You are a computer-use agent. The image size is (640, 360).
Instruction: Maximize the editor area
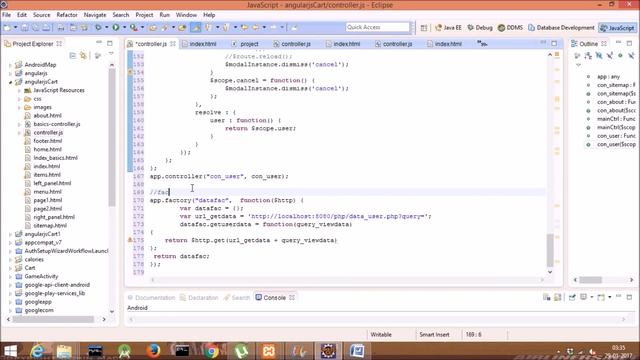coord(554,43)
